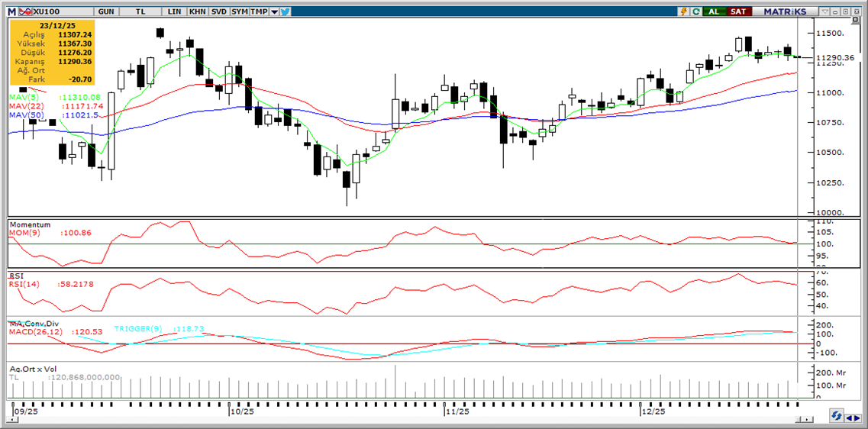Select the SYM toolbar item

coord(239,11)
